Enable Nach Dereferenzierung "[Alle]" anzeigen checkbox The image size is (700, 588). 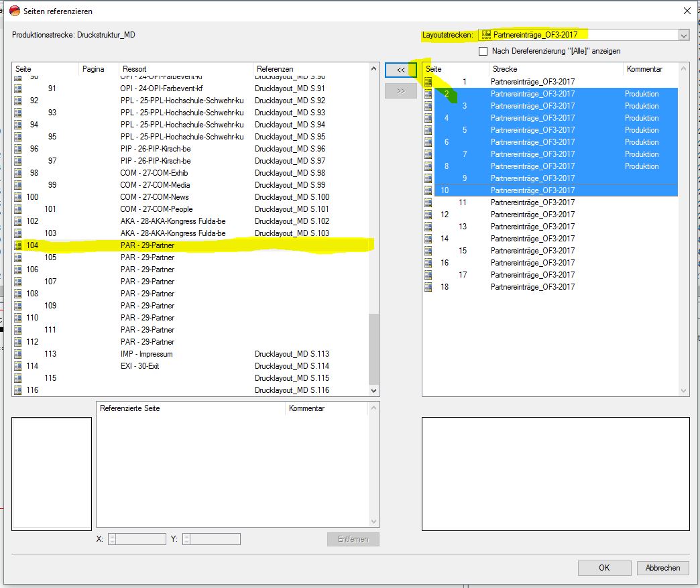pyautogui.click(x=483, y=52)
